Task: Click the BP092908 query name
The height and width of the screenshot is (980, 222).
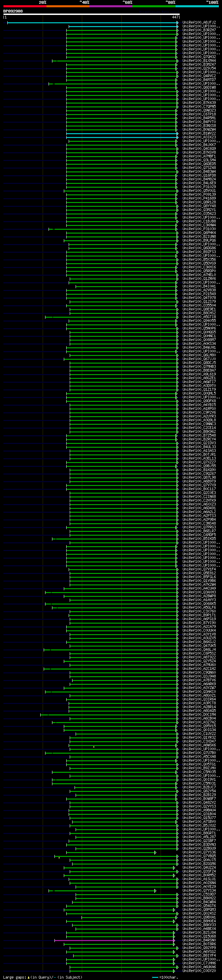Action: pyautogui.click(x=13, y=11)
